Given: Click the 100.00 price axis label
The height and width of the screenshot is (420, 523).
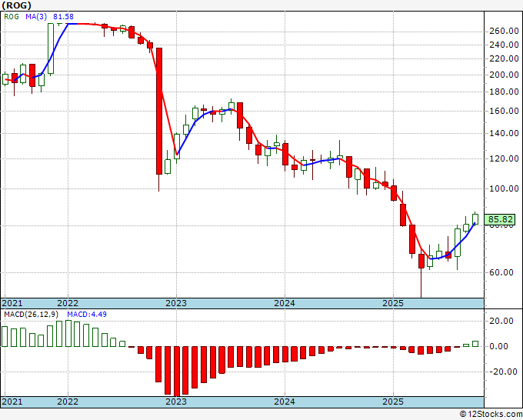Looking at the screenshot, I should pos(504,188).
